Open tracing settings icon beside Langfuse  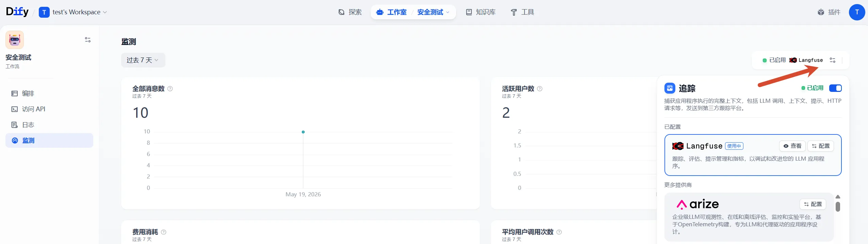tap(833, 60)
